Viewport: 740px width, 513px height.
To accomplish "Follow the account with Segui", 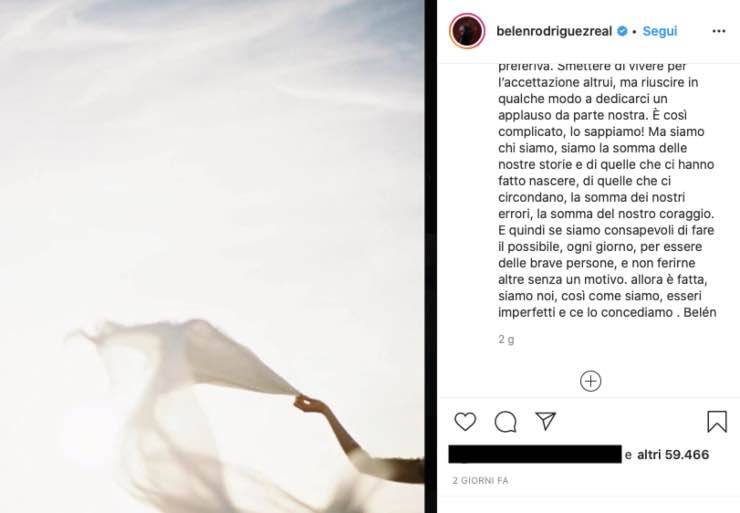I will [659, 31].
